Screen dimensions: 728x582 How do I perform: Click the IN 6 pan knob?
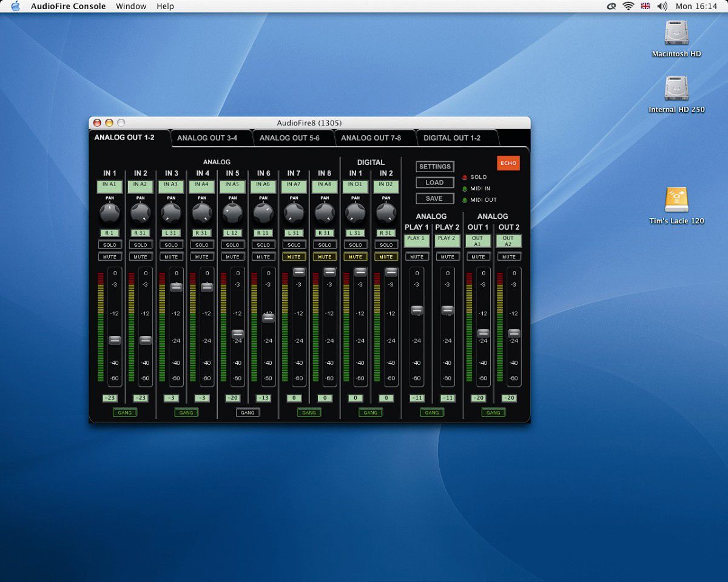click(x=263, y=213)
